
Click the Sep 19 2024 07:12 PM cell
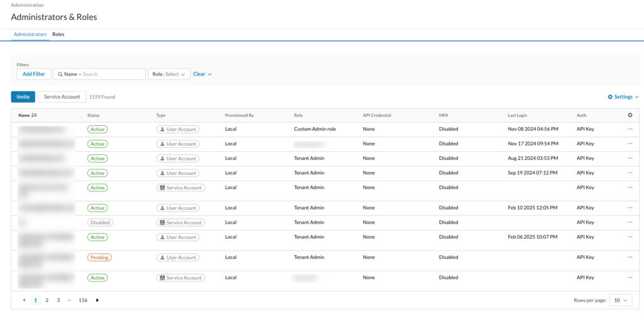[533, 173]
